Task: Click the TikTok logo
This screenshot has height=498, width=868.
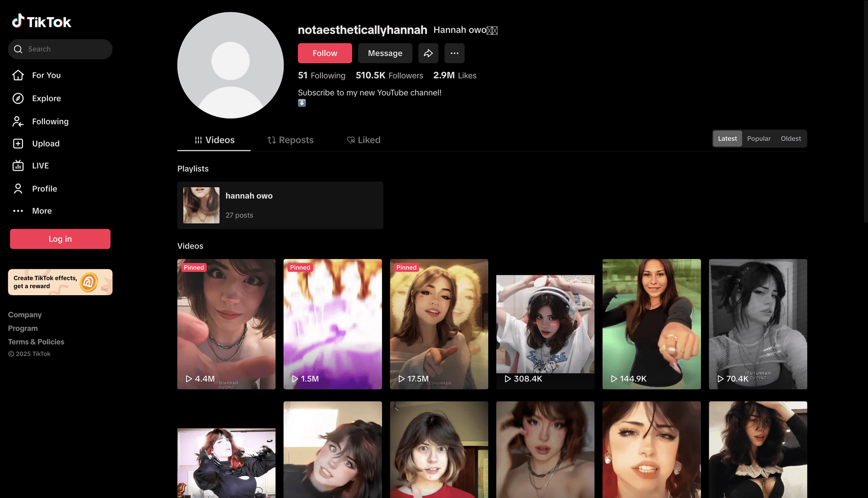Action: pos(42,22)
